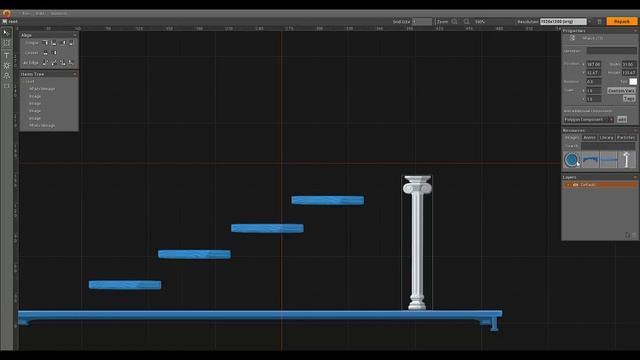This screenshot has width=640, height=360.
Task: Open the Polygon Component dropdown
Action: pyautogui.click(x=589, y=120)
